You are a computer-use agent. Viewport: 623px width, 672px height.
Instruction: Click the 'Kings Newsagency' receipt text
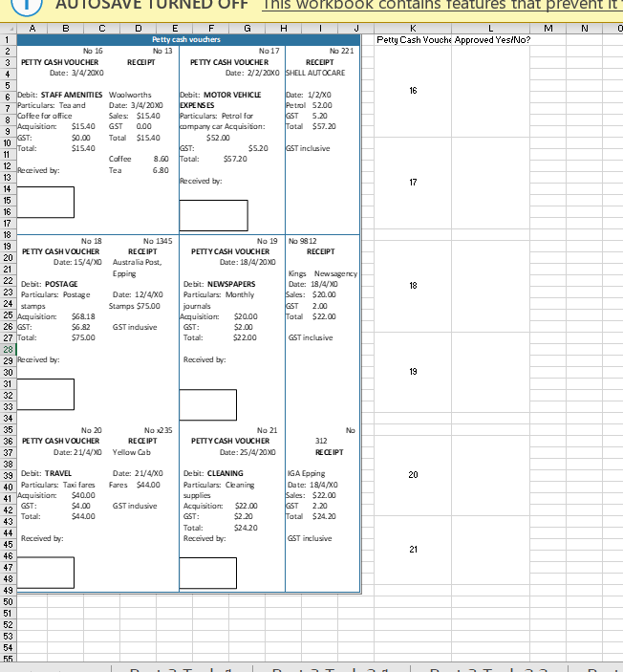(x=323, y=273)
